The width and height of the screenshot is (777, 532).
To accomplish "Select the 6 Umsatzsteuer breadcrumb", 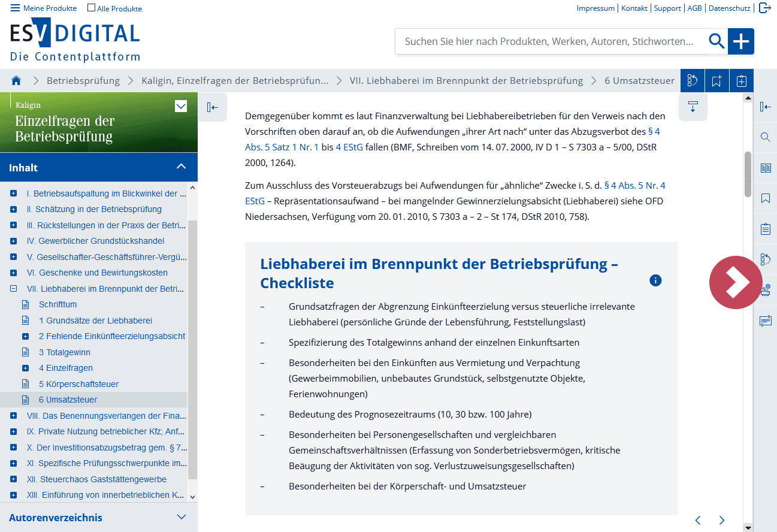I will [640, 80].
